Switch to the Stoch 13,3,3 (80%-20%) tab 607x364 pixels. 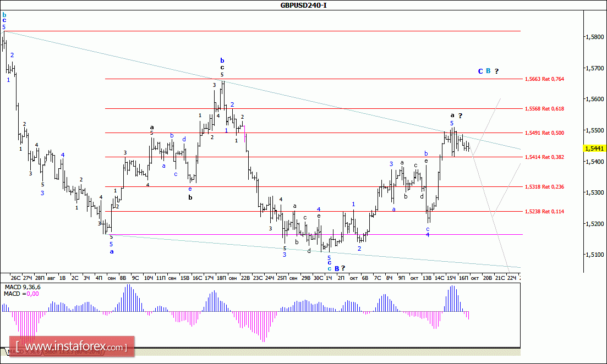73,352
